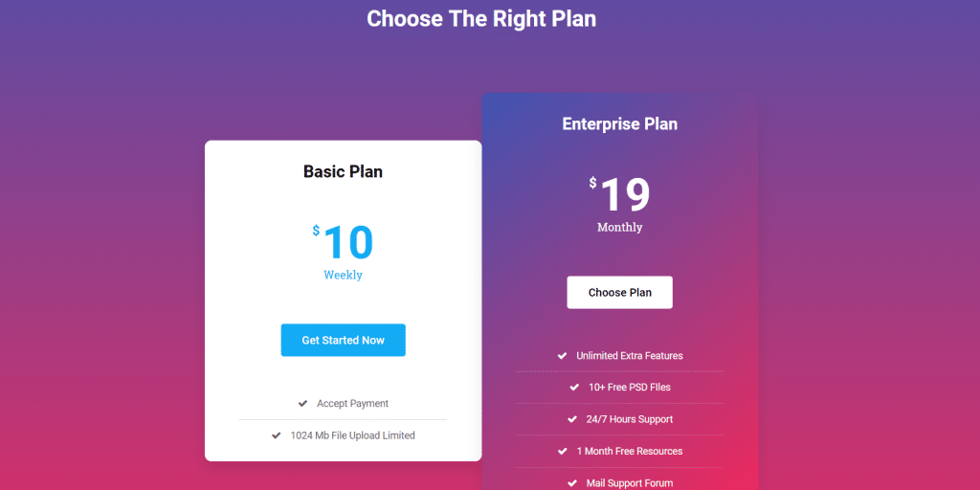
Task: Click the checkmark next to Unlimited Extra Features
Action: point(562,356)
